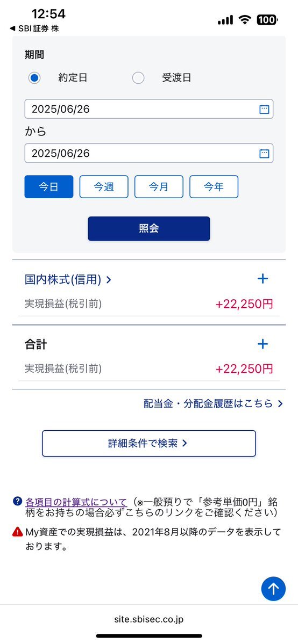The image size is (298, 644).
Task: Tap the red warning triangle icon
Action: coord(17,532)
